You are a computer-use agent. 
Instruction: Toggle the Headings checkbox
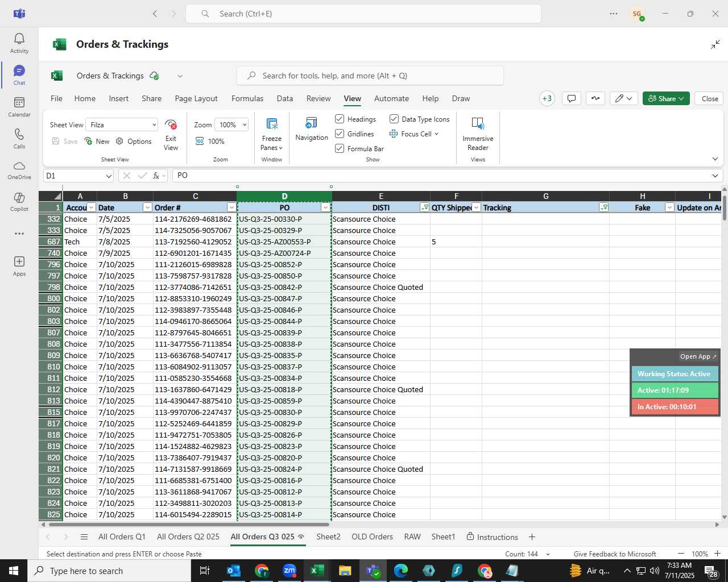(x=340, y=119)
